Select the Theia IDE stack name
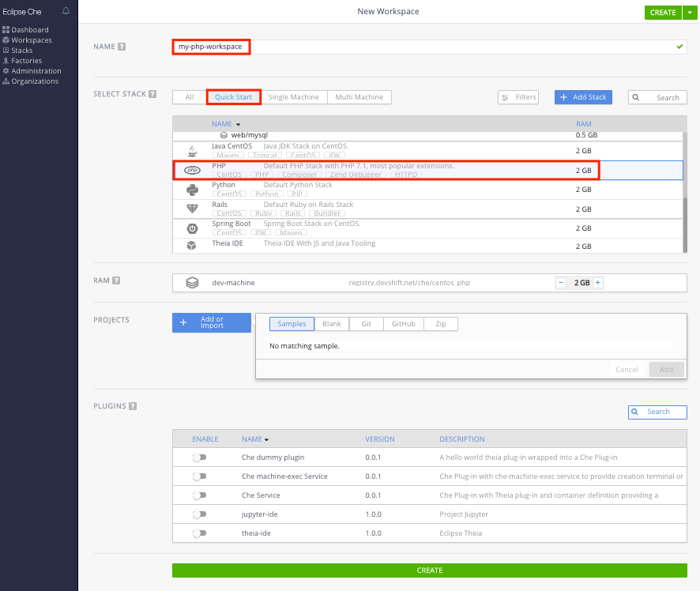Viewport: 700px width, 591px height. [228, 243]
